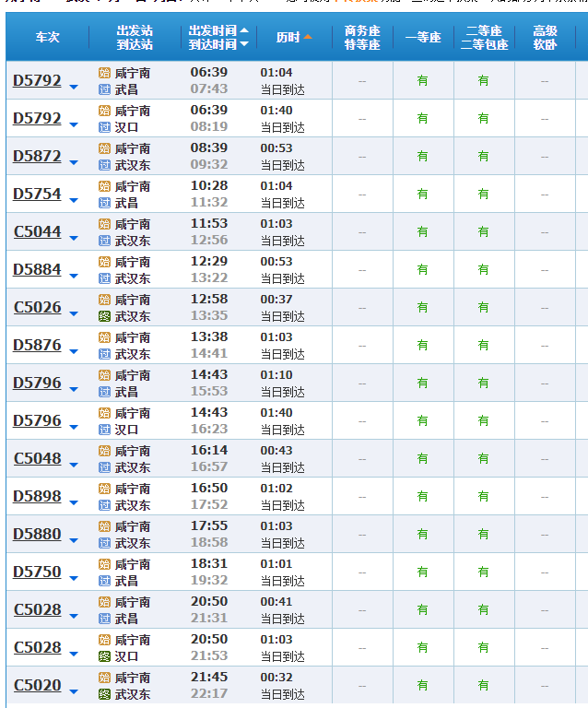The image size is (588, 708).
Task: Click the 过 icon for D5792 汉口
Action: coord(105,127)
